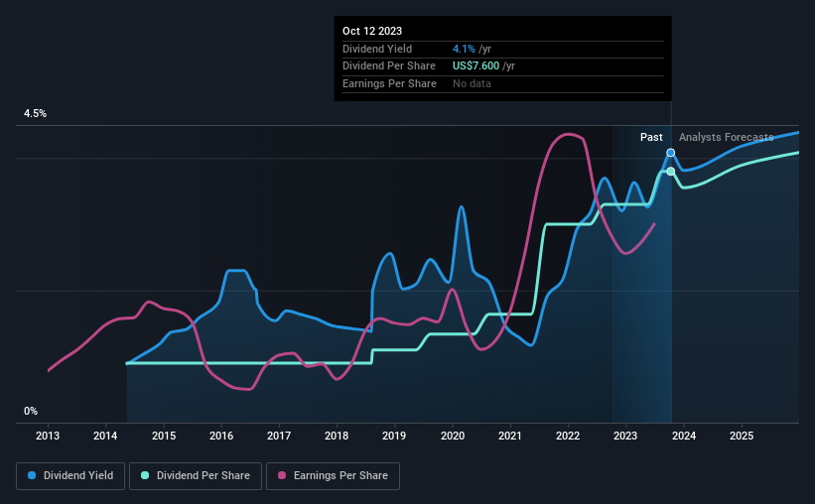Toggle the Earnings Per Share legend button
Screen dimensions: 815x504
[x=333, y=475]
